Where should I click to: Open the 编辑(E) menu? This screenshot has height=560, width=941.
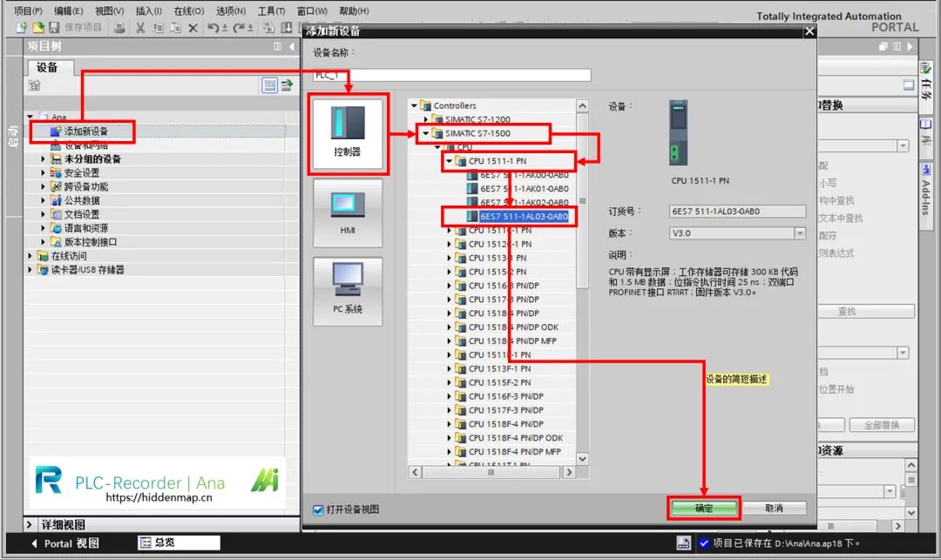click(x=69, y=10)
